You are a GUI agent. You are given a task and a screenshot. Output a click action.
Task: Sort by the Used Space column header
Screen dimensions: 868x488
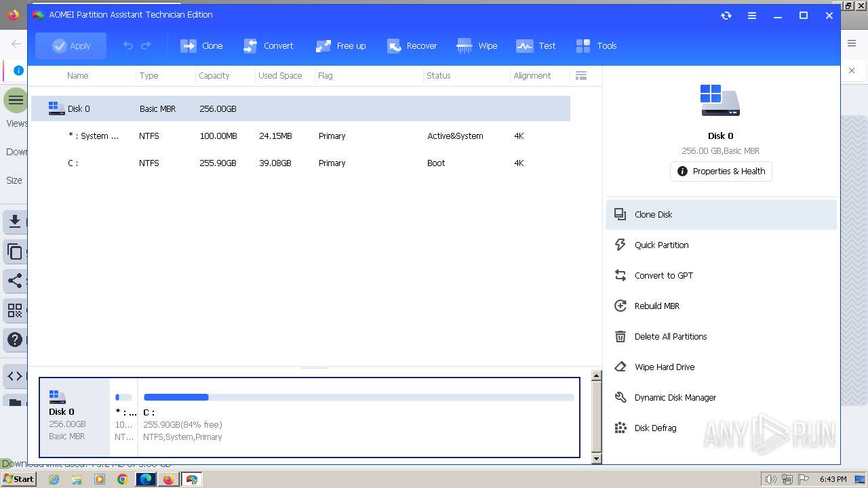pos(280,75)
